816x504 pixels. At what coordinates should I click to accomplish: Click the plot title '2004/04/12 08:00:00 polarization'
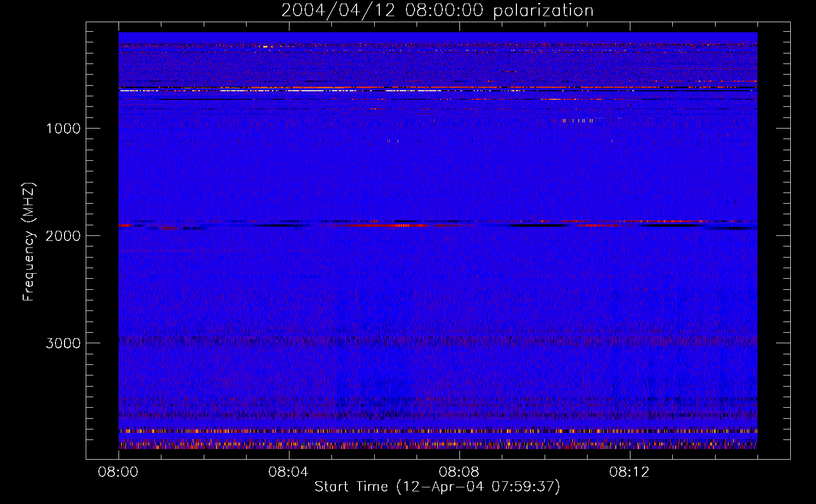pyautogui.click(x=437, y=11)
